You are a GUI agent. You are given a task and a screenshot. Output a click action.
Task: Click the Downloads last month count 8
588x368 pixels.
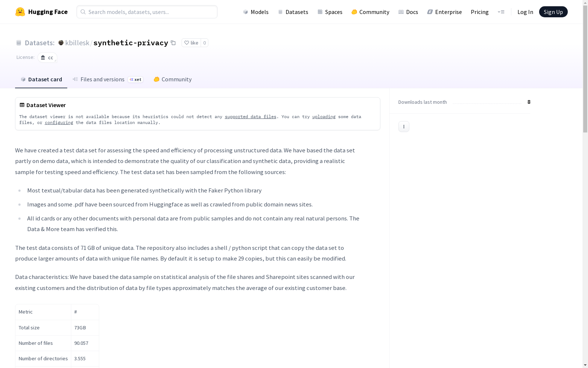pyautogui.click(x=529, y=102)
